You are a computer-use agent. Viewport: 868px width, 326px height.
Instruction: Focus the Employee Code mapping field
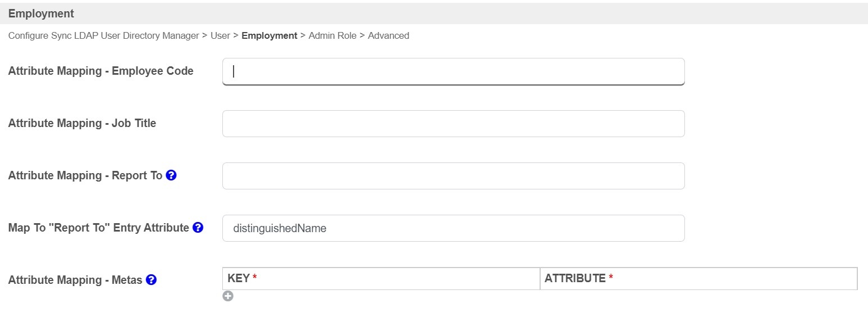[453, 71]
